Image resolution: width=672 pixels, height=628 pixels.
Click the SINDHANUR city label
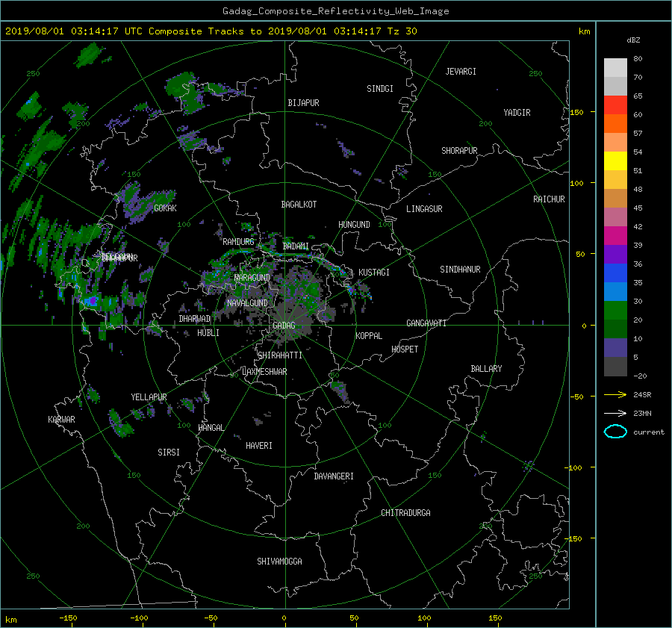click(x=460, y=270)
